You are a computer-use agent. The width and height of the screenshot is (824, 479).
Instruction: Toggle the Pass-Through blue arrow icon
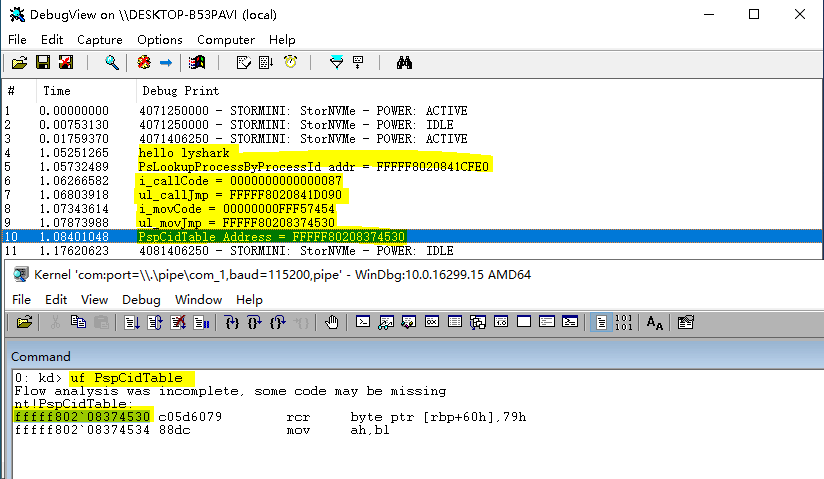pos(166,63)
